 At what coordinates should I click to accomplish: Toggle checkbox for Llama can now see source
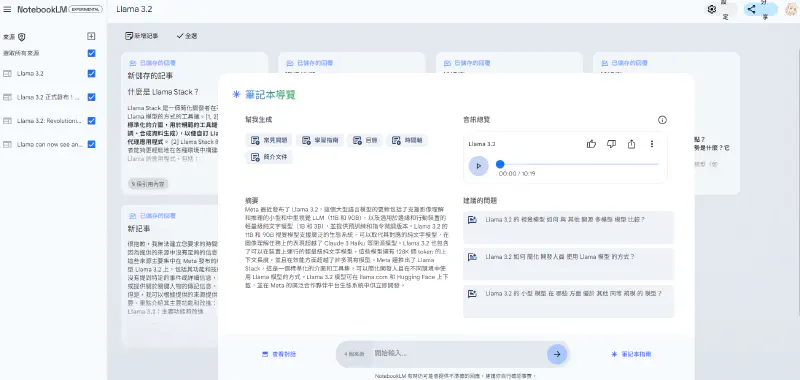(91, 144)
